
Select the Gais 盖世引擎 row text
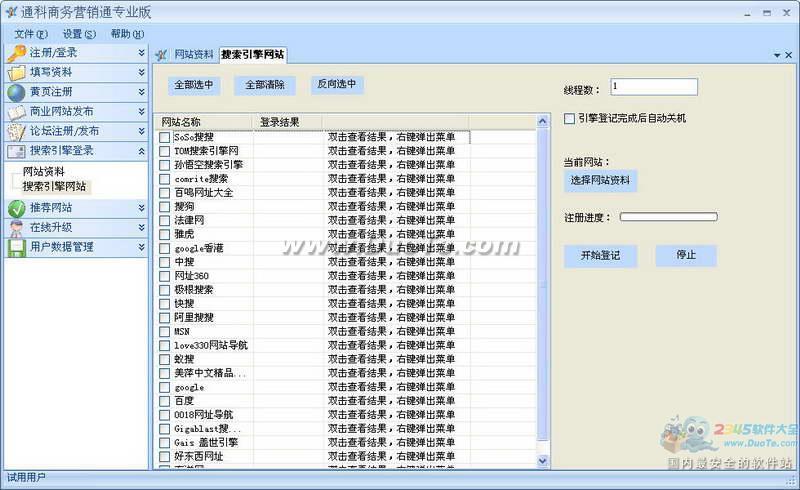point(206,443)
